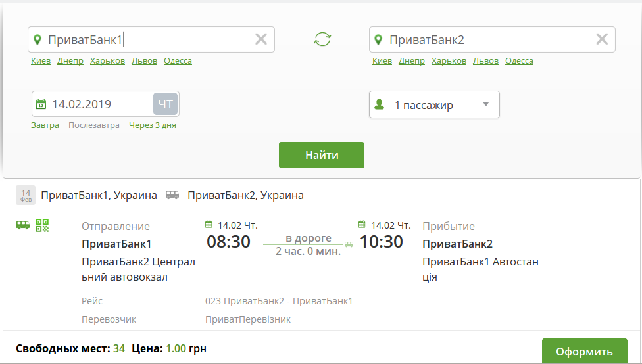The image size is (642, 364).
Task: Click the dropdown arrow of the passenger selector
Action: 486,104
